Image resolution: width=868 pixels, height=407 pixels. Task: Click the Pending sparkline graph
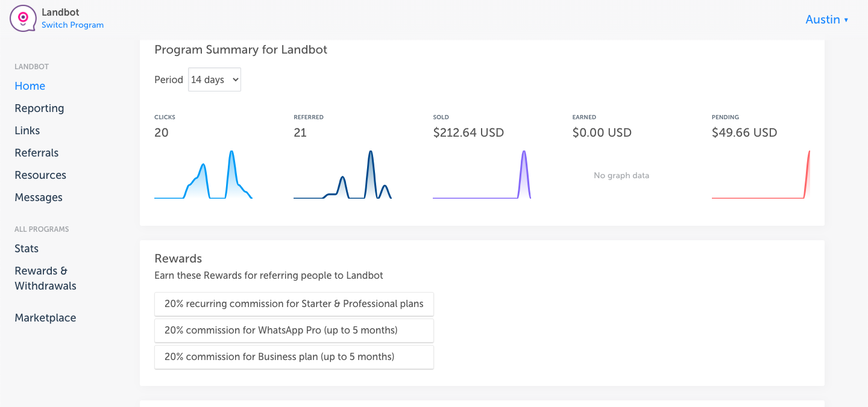761,175
